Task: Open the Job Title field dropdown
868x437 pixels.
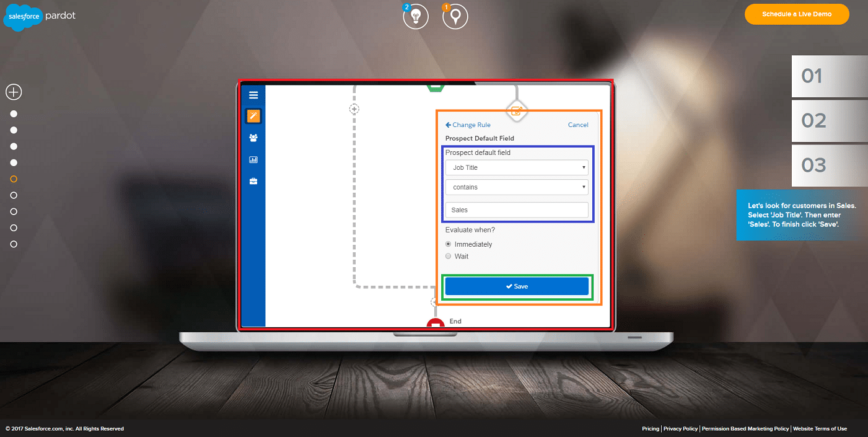Action: pos(517,167)
